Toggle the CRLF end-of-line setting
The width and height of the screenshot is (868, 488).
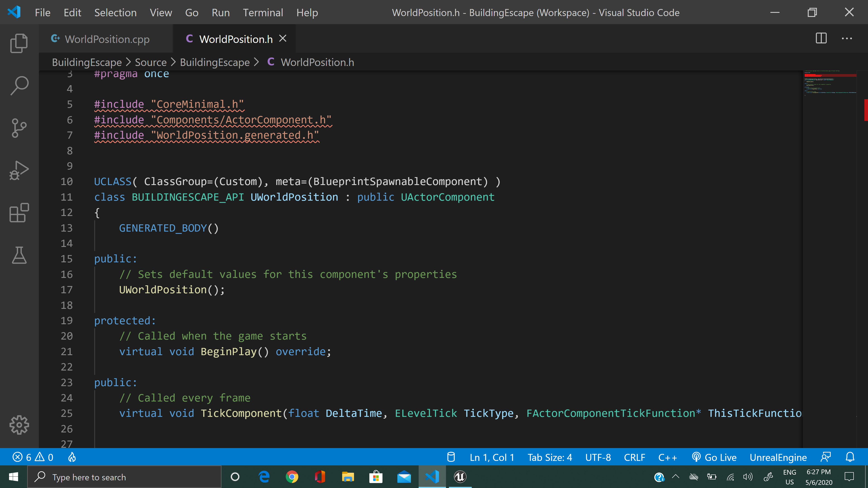(x=634, y=457)
